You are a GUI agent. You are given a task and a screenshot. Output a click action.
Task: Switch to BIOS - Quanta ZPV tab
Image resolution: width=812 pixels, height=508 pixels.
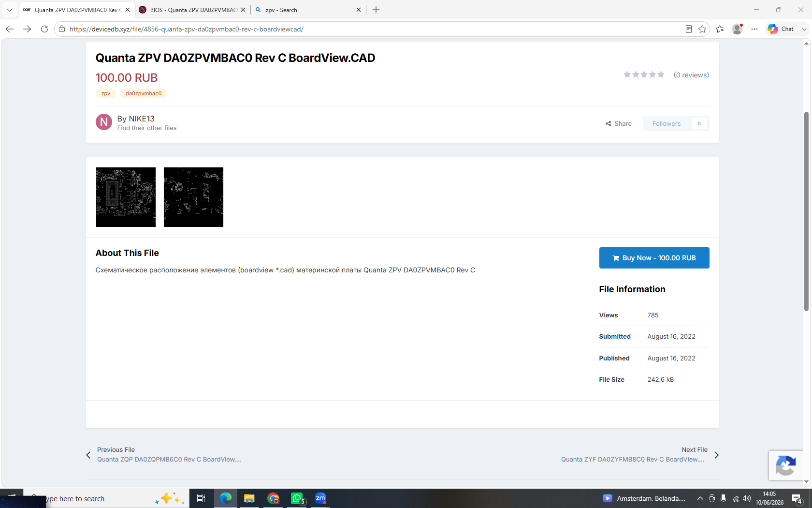[x=192, y=10]
